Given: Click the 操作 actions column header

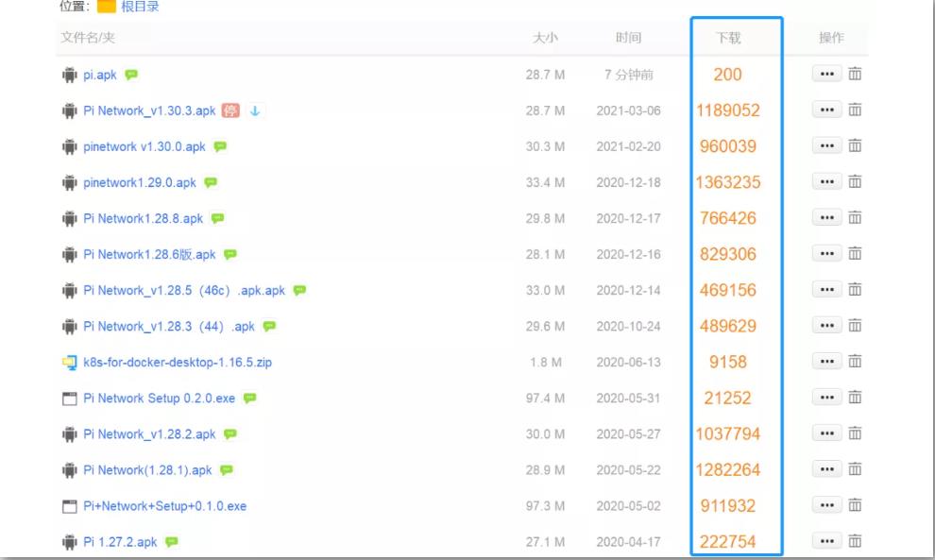Looking at the screenshot, I should (x=831, y=38).
